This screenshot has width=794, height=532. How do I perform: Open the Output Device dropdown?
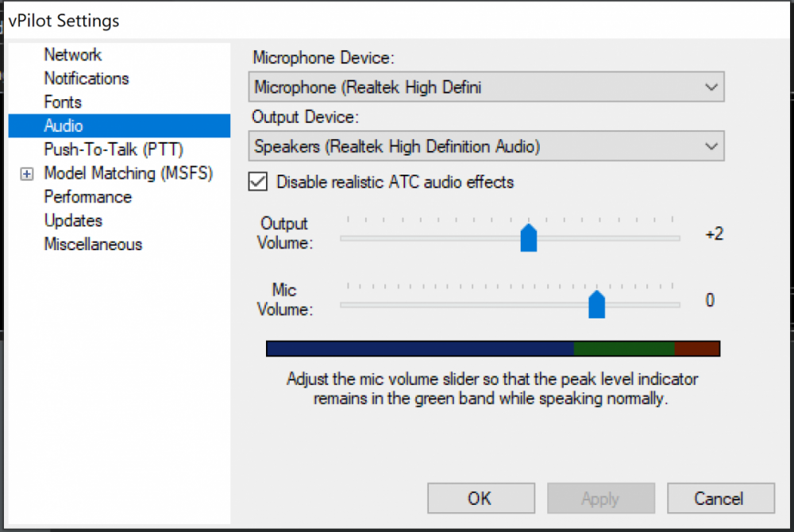tap(486, 146)
